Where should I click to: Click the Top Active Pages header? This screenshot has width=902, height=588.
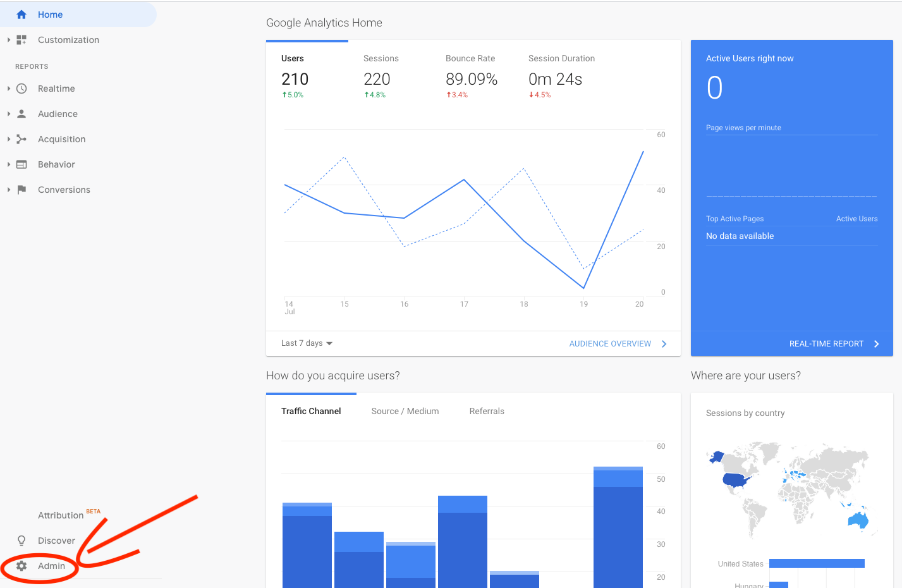tap(734, 219)
